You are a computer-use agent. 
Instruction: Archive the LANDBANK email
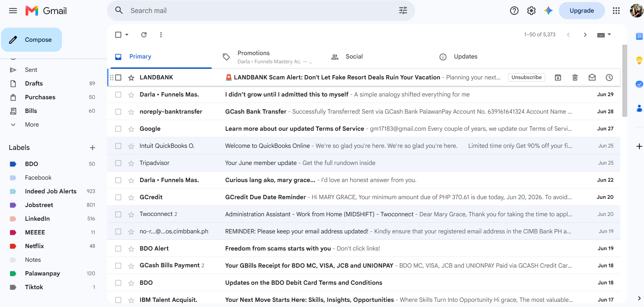pyautogui.click(x=558, y=77)
